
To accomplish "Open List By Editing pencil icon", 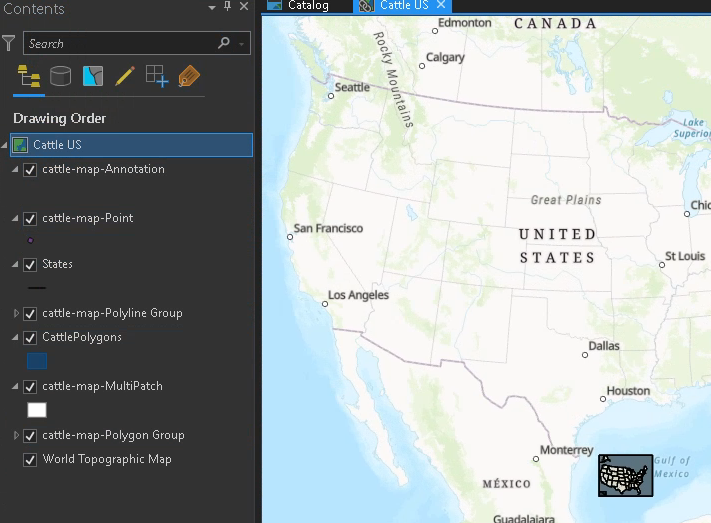I will 125,76.
